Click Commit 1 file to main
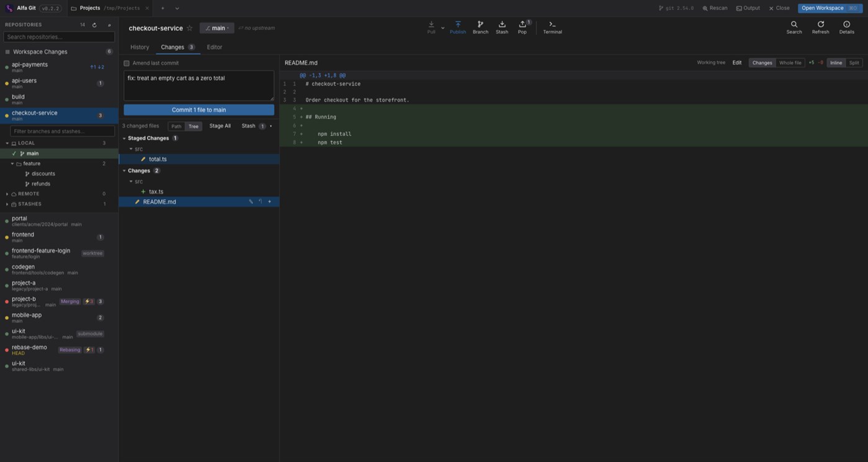868x462 pixels. pos(199,110)
